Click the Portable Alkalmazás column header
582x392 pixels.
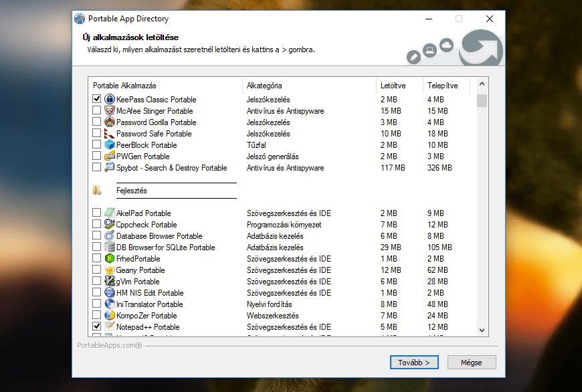pos(165,86)
